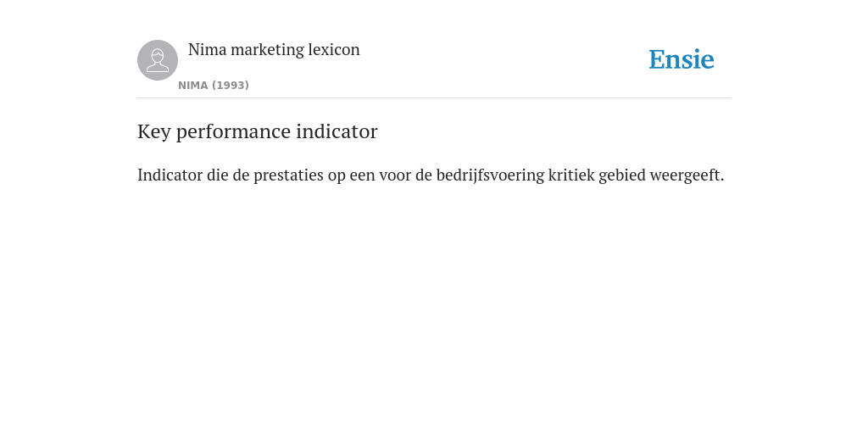Click the horizontal divider line under header

(434, 98)
